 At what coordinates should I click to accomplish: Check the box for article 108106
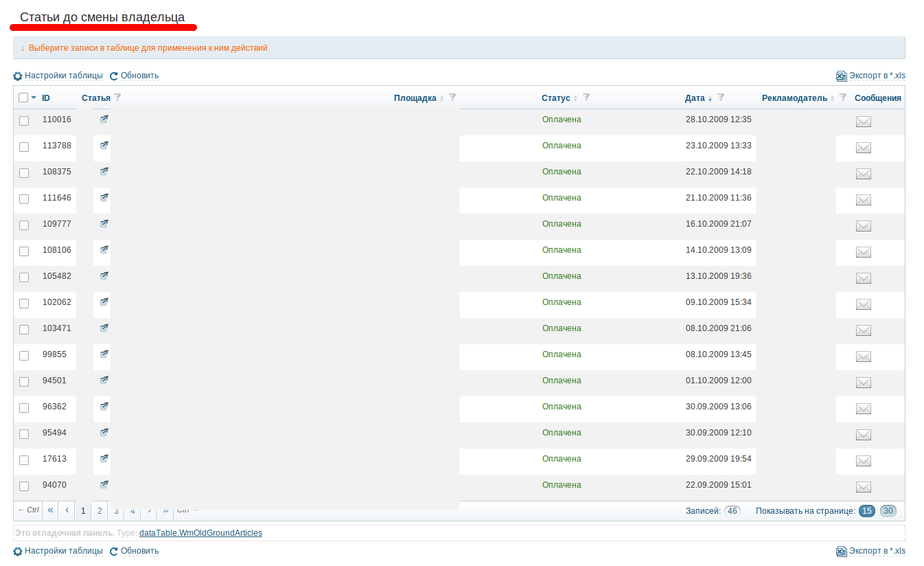(x=24, y=251)
